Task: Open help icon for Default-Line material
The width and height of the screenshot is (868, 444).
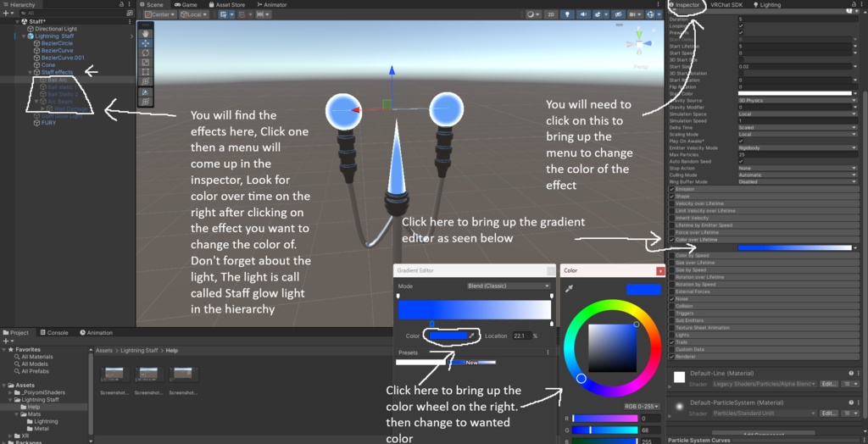Action: pos(851,373)
